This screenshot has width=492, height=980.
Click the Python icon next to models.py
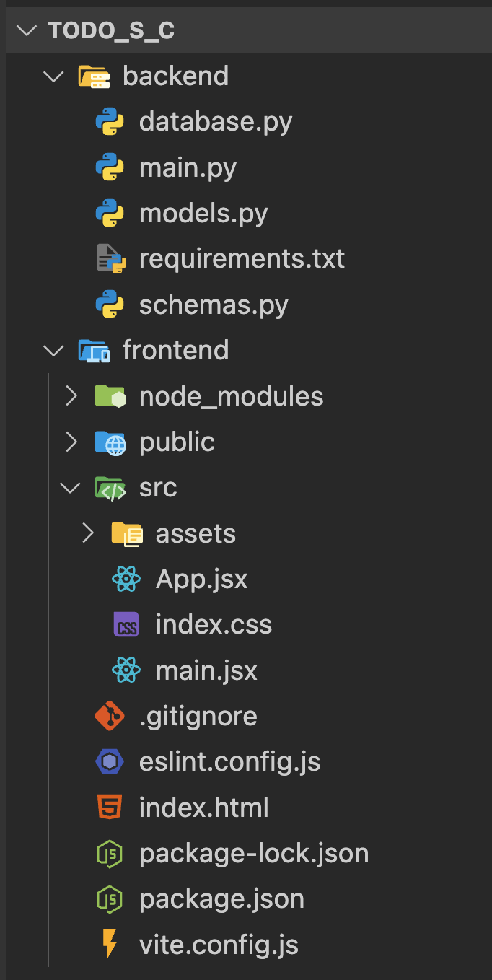coord(110,214)
